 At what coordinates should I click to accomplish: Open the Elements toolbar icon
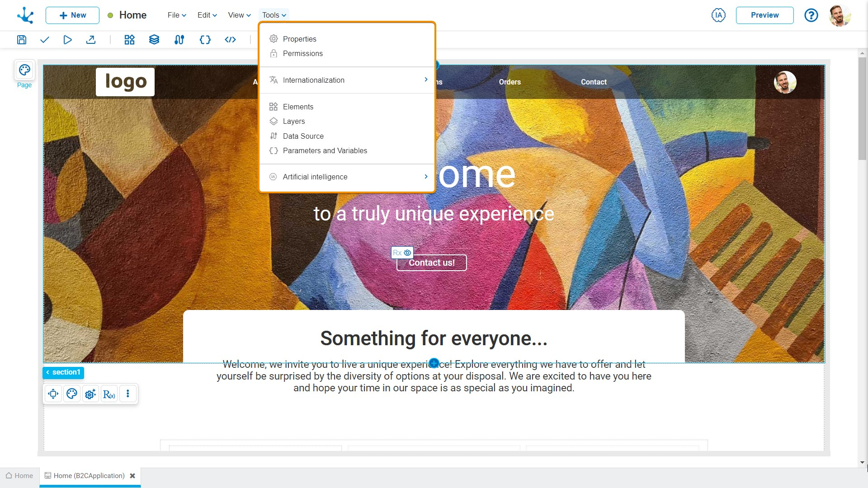point(129,40)
